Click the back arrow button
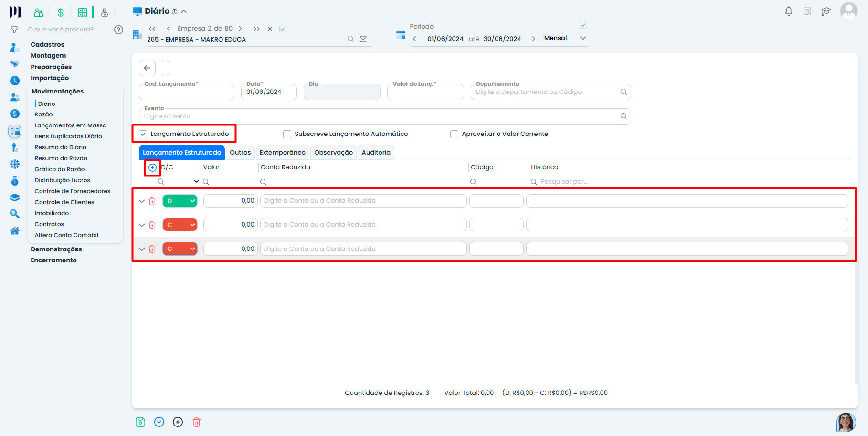The width and height of the screenshot is (868, 436). 148,68
